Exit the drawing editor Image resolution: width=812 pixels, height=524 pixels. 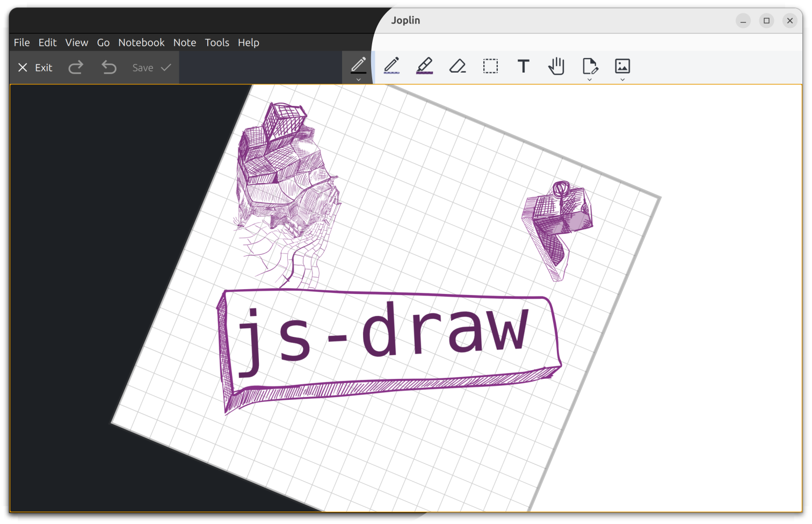(x=35, y=68)
